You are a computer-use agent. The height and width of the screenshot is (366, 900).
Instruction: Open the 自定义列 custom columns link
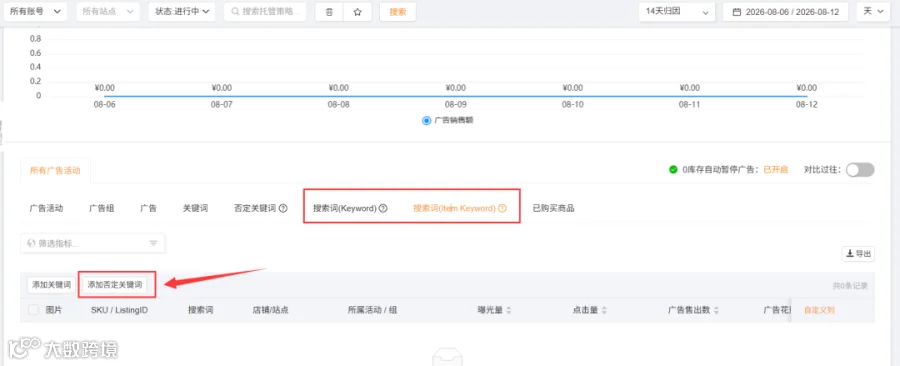819,310
